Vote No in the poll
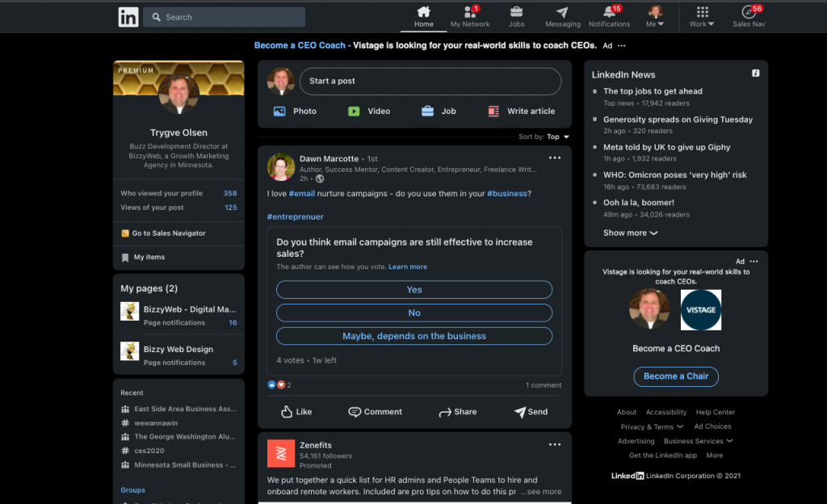The image size is (827, 504). pos(414,313)
